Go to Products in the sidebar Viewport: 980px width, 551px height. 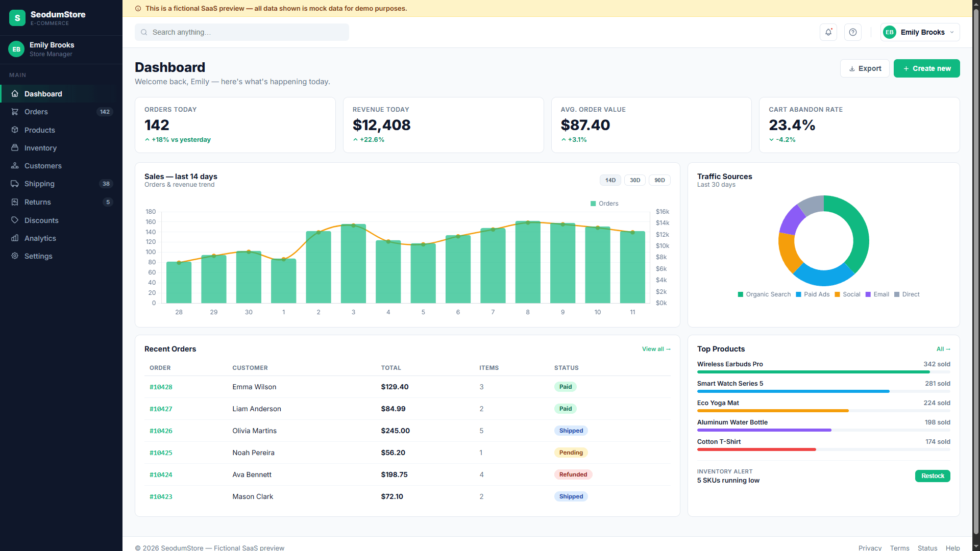(61, 130)
